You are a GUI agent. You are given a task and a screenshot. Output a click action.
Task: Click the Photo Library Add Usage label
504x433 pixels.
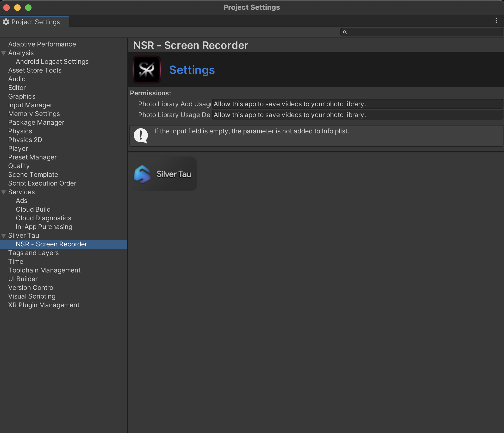coord(175,104)
